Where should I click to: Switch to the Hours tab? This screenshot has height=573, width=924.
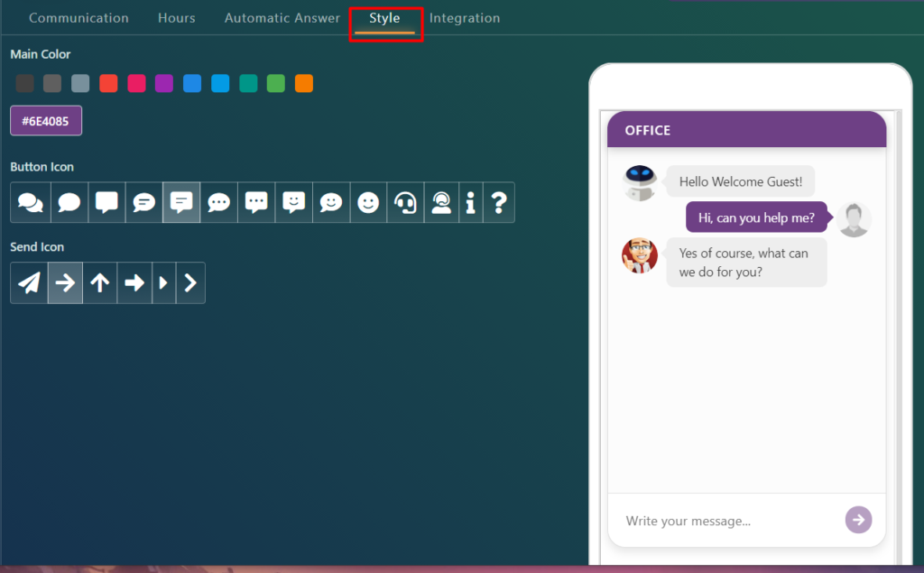click(176, 18)
